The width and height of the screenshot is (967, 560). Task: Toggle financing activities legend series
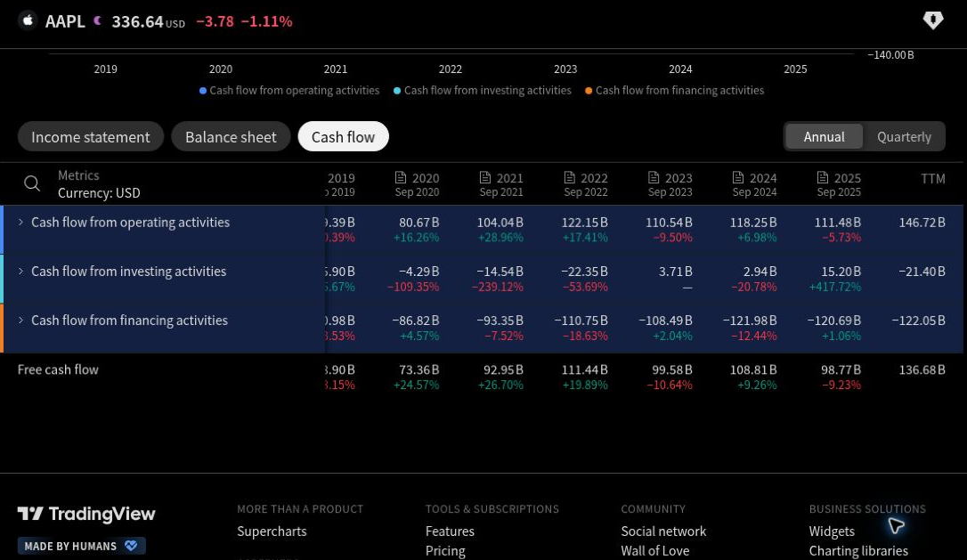coord(674,91)
